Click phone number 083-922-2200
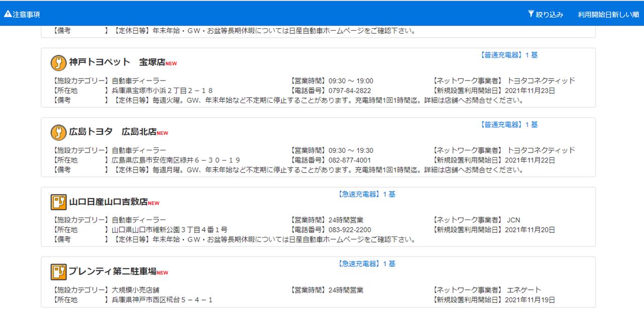 tap(350, 229)
